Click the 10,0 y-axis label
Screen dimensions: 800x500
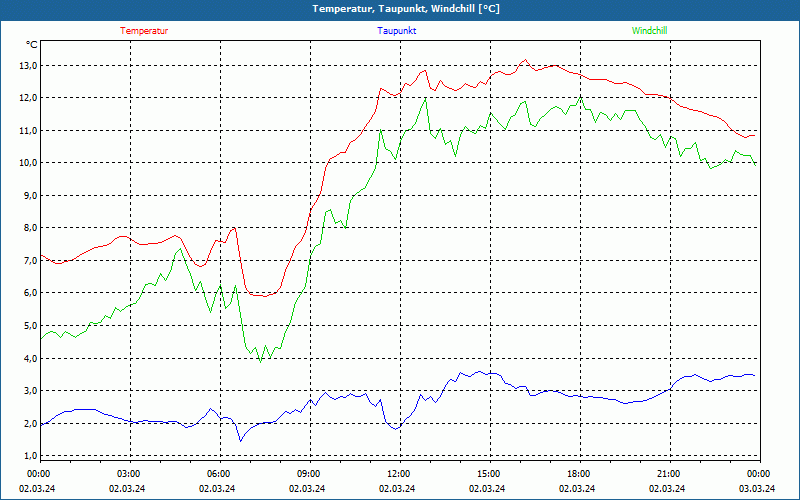tap(29, 163)
